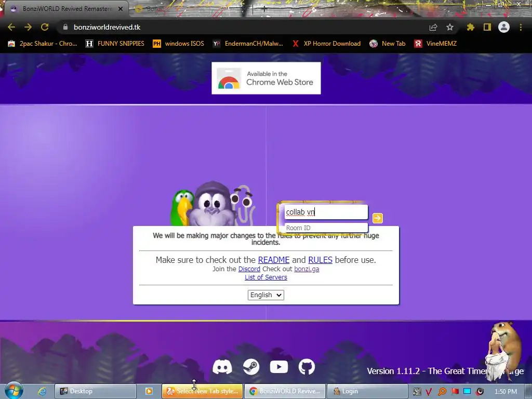Close the BonziWORLD Revived tab
Image resolution: width=532 pixels, height=399 pixels.
click(121, 9)
